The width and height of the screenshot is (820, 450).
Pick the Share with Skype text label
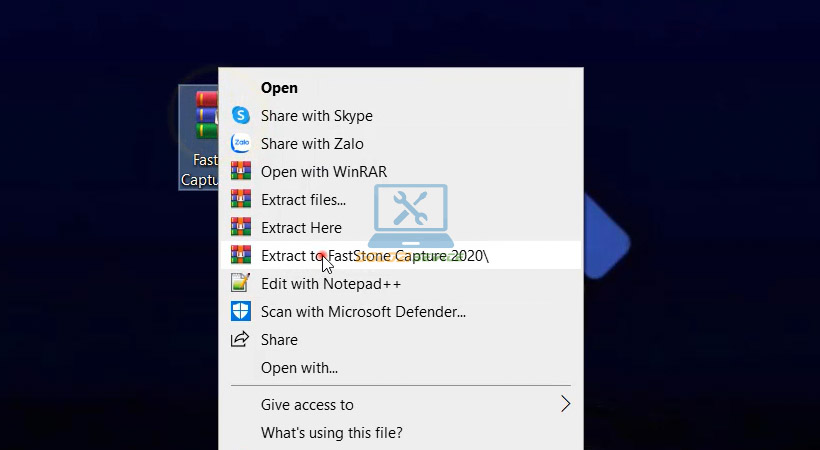click(316, 116)
